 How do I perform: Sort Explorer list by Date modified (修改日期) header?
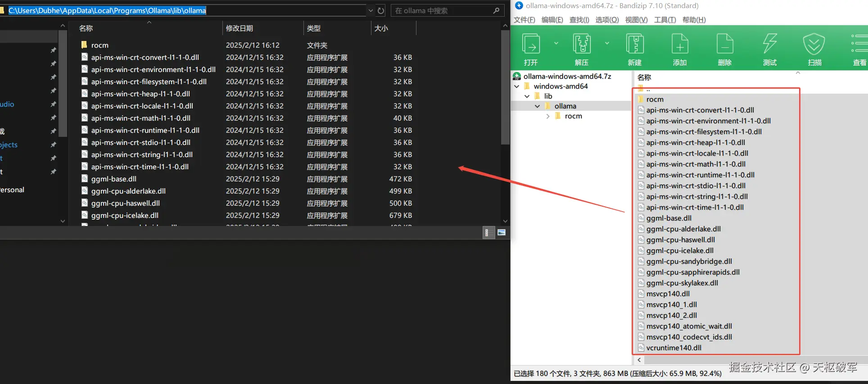coord(263,28)
